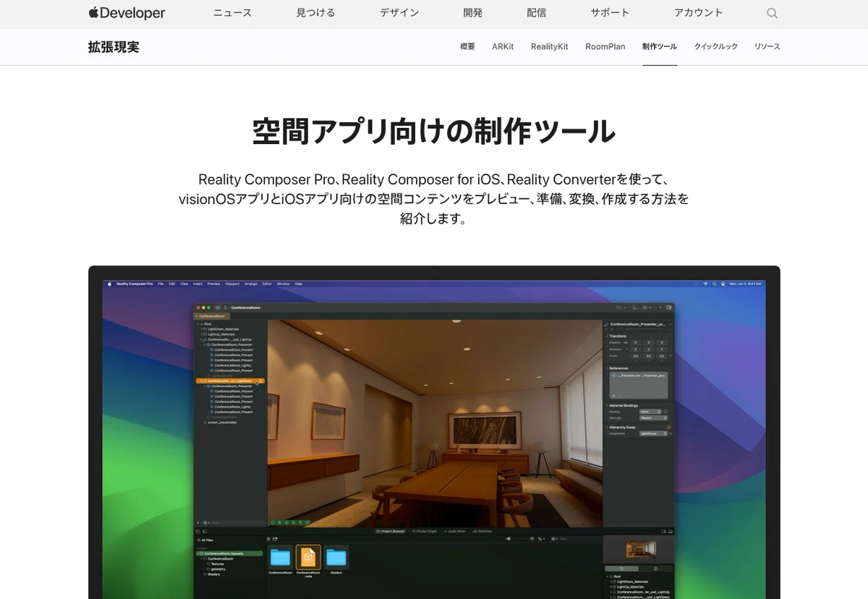Viewport: 868px width, 599px height.
Task: Switch to the Shader Graph tab
Action: 425,531
